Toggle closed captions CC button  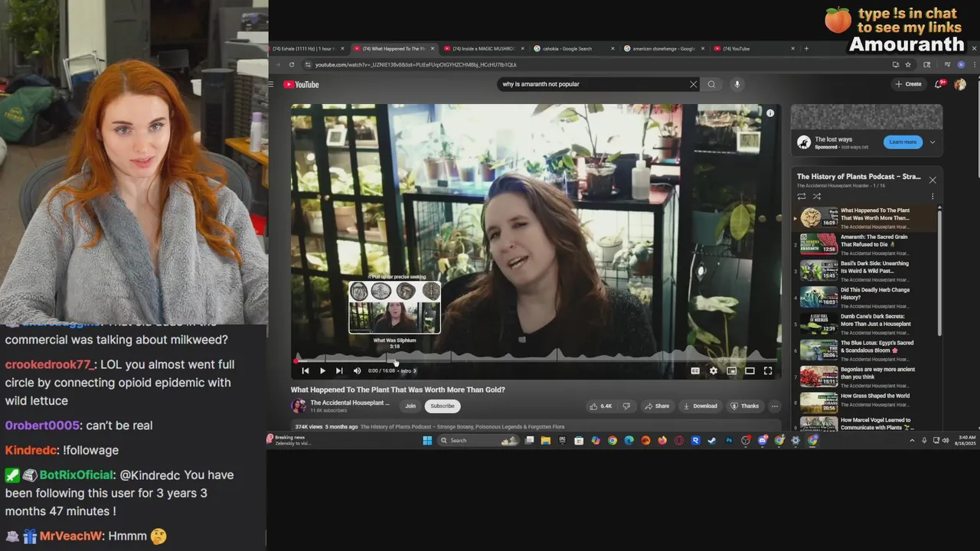[x=695, y=370]
